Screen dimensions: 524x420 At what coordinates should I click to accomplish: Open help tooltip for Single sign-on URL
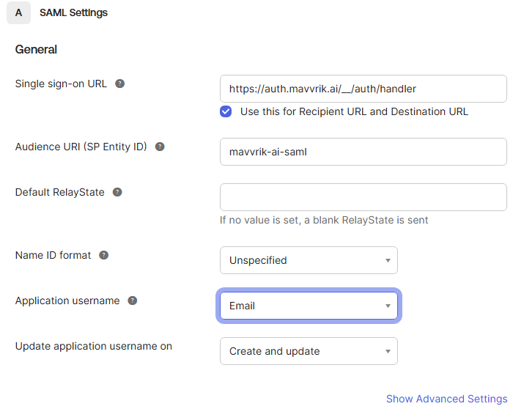(x=120, y=84)
